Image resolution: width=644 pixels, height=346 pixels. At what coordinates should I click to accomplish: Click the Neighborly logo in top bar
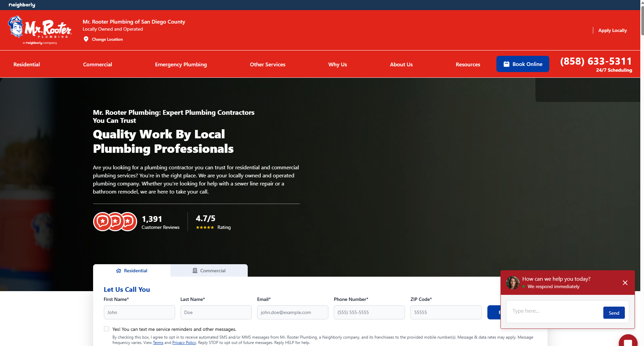coord(22,5)
